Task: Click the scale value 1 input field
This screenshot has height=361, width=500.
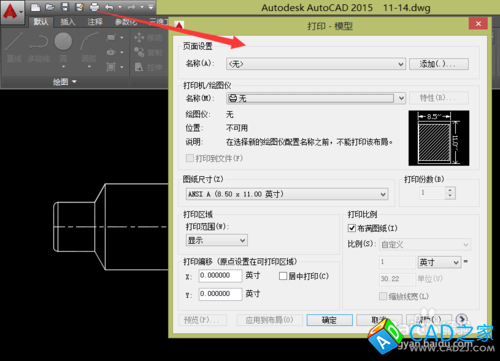Action: (397, 262)
